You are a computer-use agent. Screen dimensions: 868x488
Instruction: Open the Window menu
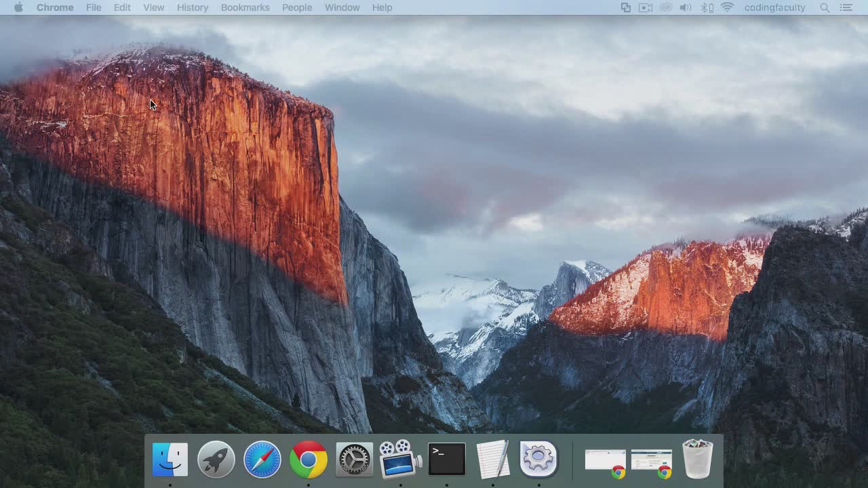[342, 7]
